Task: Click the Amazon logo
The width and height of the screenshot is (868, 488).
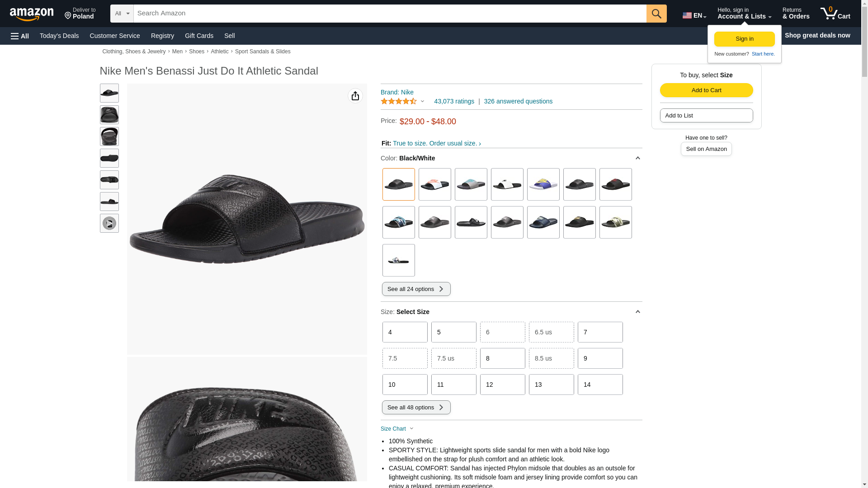Action: tap(32, 14)
